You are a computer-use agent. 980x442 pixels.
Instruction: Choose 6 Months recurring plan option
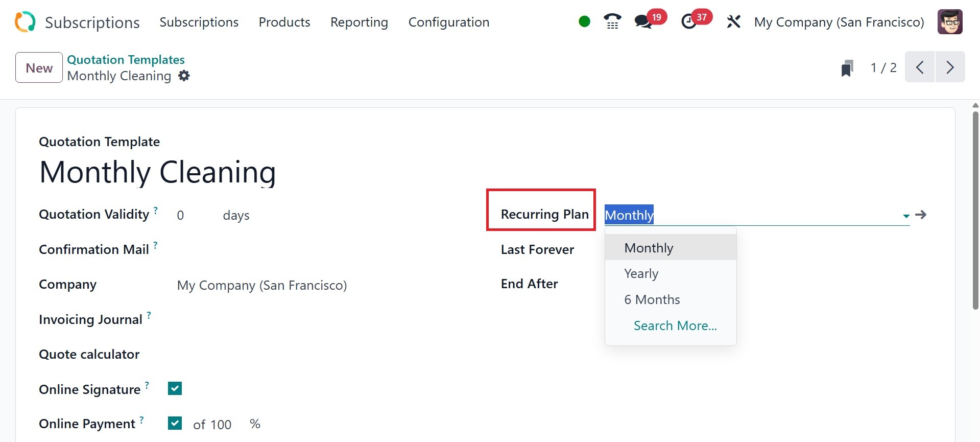(652, 299)
